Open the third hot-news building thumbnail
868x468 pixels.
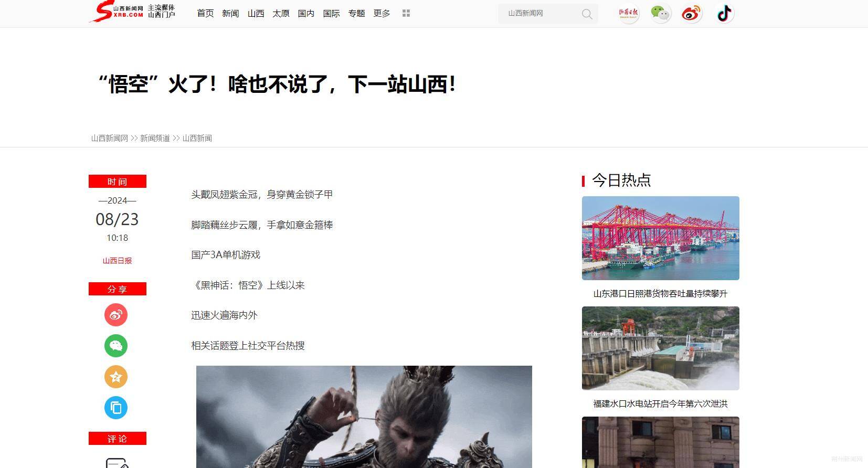pos(660,442)
